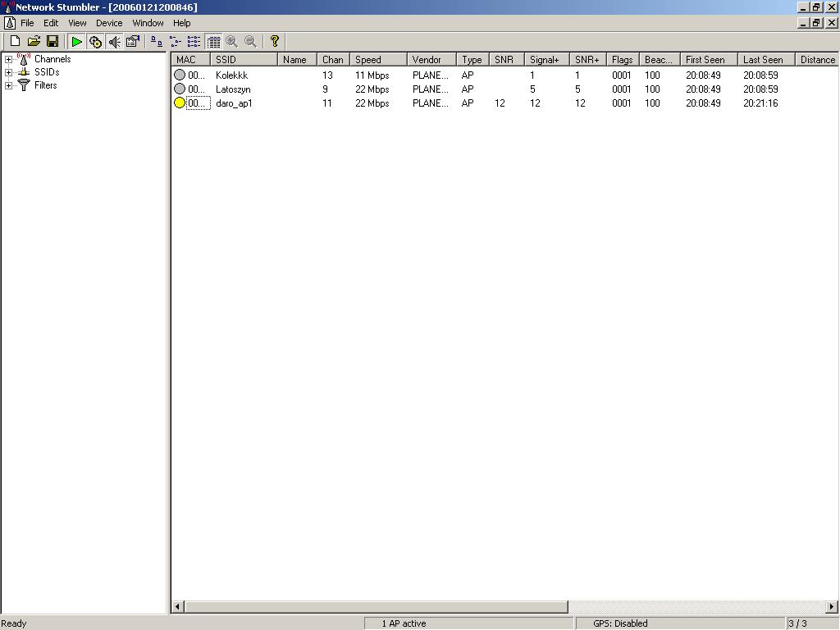Select the Filters funnel icon

coord(24,84)
